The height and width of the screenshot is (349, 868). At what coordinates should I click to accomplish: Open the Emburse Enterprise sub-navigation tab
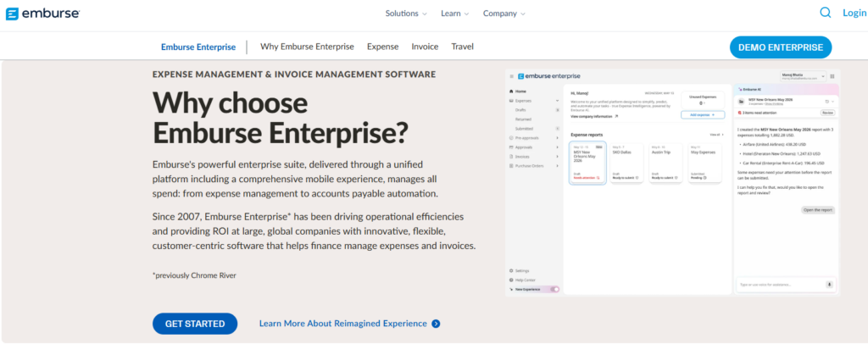(x=198, y=47)
